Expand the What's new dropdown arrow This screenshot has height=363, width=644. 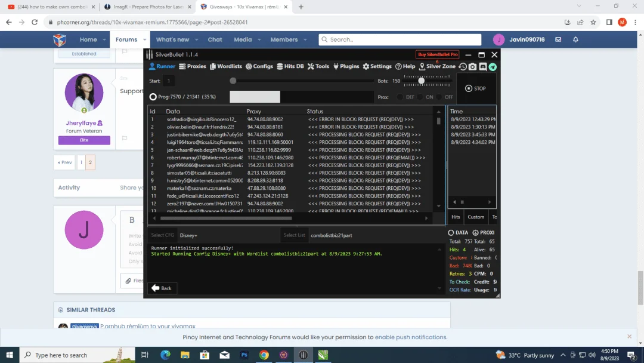tap(196, 40)
